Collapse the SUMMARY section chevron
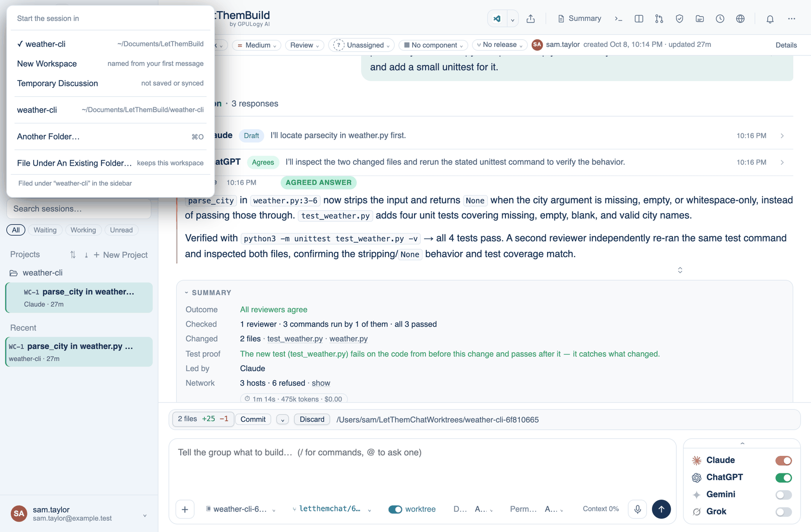The width and height of the screenshot is (811, 532). point(187,293)
